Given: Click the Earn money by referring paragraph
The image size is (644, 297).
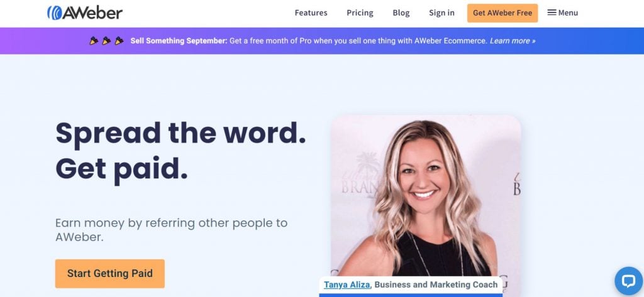Looking at the screenshot, I should [171, 230].
